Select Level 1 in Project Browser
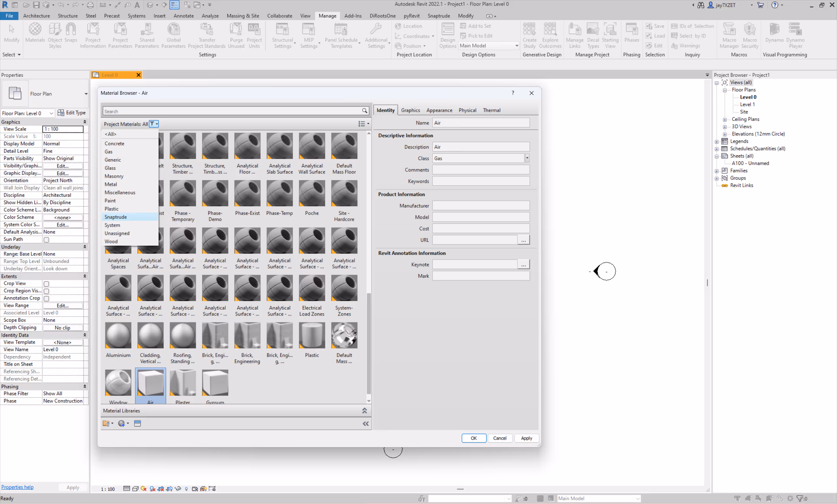 [x=747, y=104]
